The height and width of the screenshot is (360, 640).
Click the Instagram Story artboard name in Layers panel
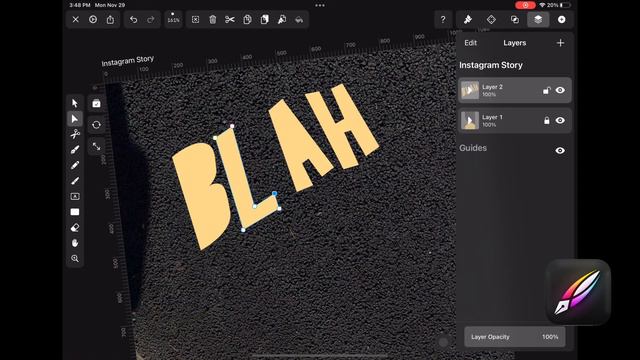pos(491,65)
